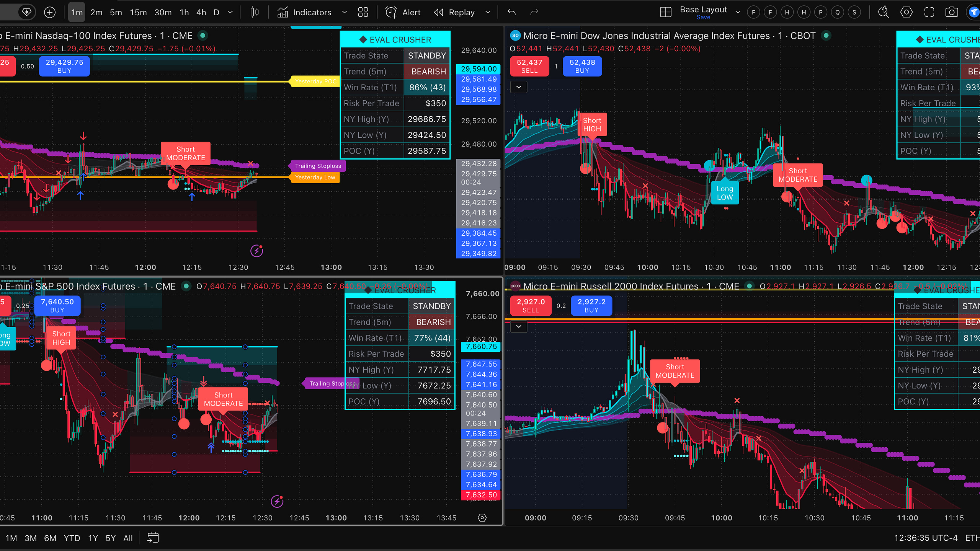Take a chart snapshot with camera icon
This screenshot has height=551, width=980.
(x=952, y=12)
